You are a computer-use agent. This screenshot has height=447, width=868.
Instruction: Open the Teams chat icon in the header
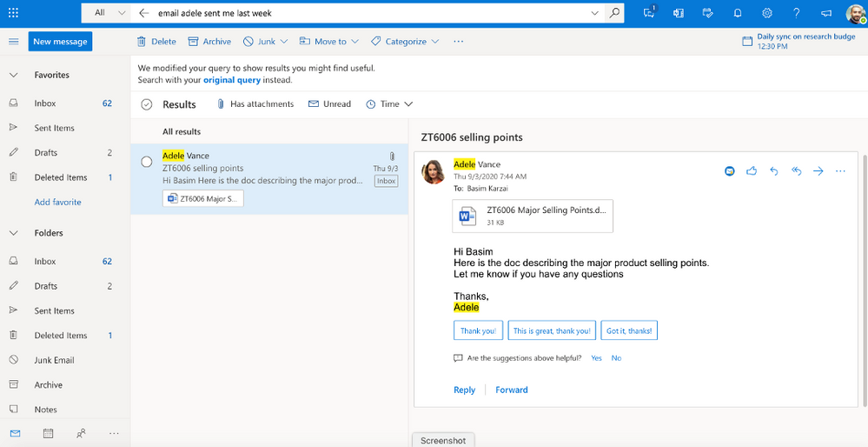click(x=650, y=13)
